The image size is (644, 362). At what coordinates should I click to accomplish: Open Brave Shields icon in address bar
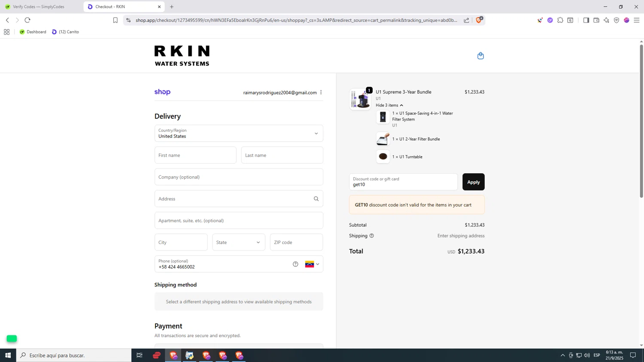pyautogui.click(x=479, y=20)
